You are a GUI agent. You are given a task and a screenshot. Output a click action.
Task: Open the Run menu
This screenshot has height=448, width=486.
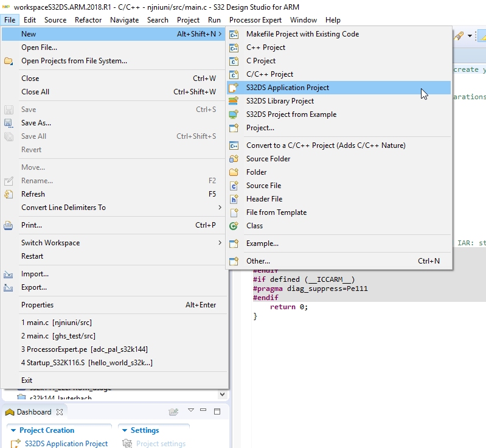(x=215, y=20)
